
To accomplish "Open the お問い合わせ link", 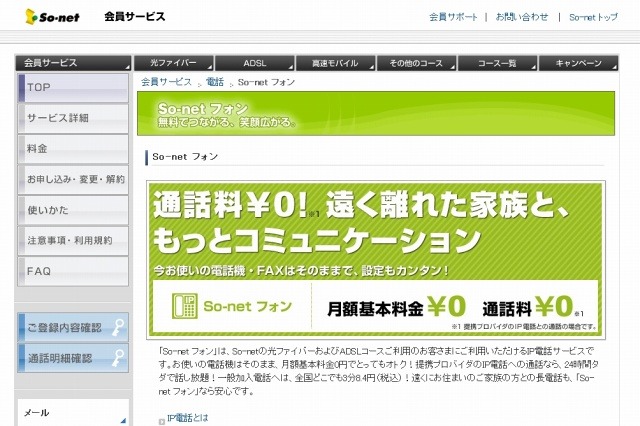I will coord(522,17).
